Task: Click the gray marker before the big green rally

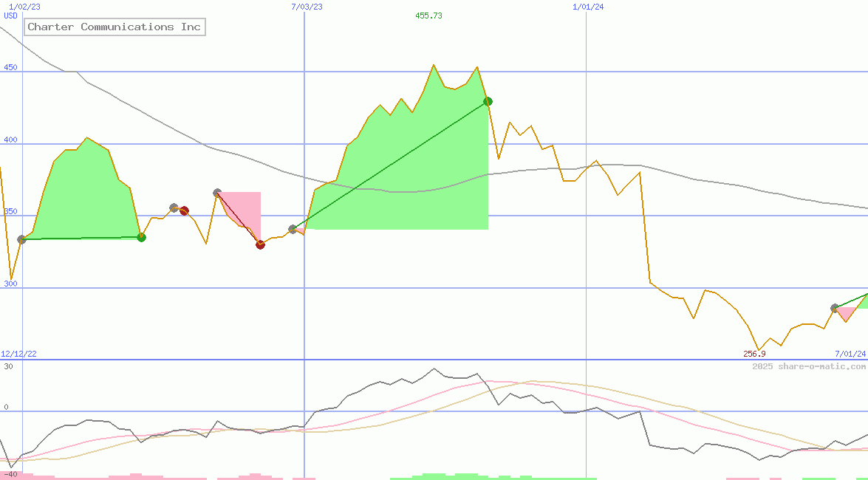Action: click(292, 229)
